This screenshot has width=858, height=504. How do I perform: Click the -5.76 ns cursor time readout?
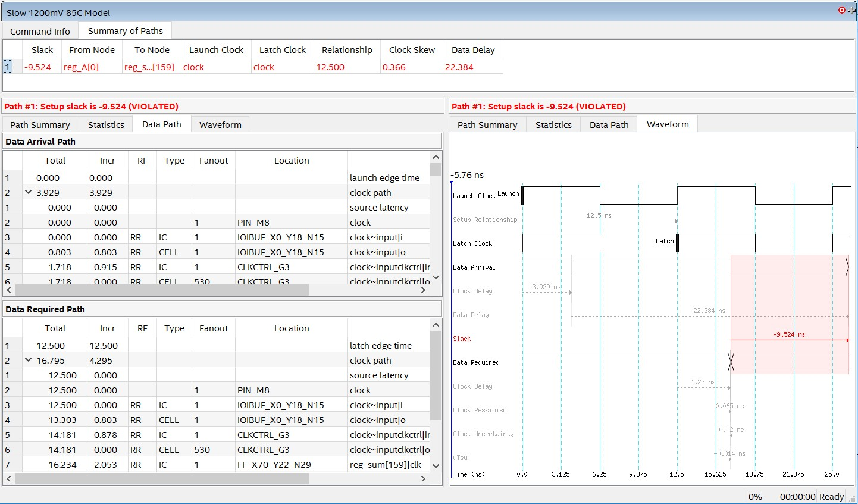[x=468, y=175]
